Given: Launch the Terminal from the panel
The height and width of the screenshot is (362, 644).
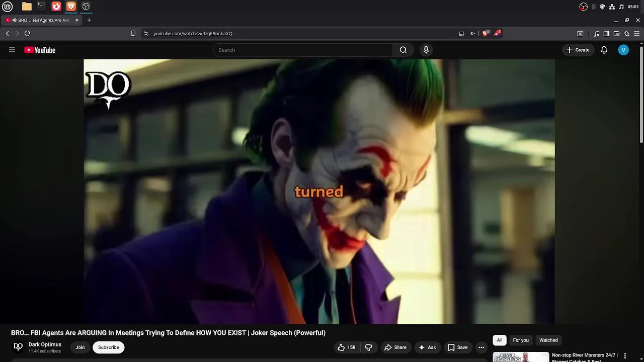Looking at the screenshot, I should tap(41, 7).
